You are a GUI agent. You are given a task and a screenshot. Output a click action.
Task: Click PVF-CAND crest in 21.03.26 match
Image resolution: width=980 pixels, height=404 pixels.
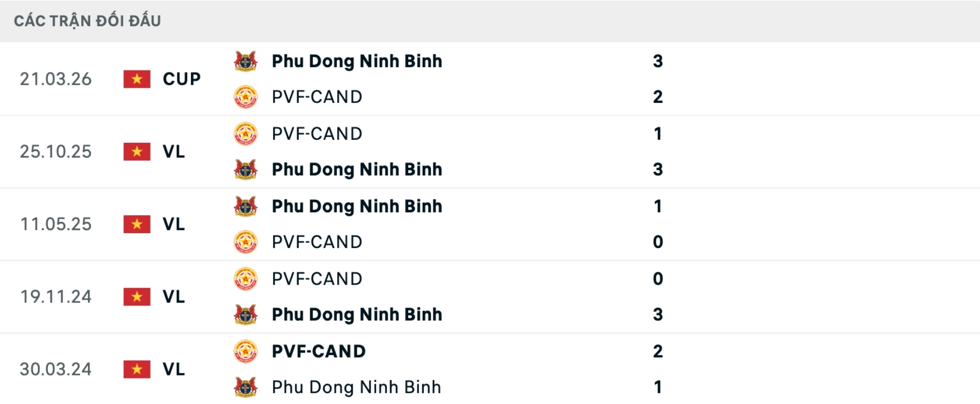[246, 97]
